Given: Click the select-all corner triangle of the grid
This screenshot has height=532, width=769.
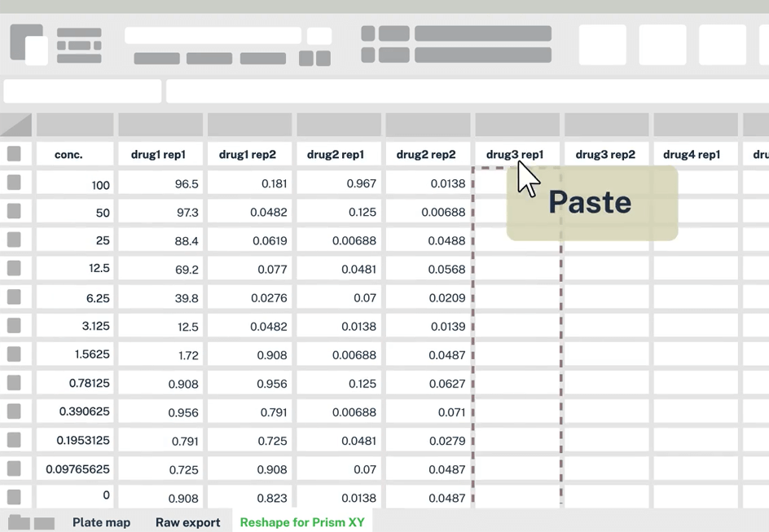Looking at the screenshot, I should click(16, 125).
